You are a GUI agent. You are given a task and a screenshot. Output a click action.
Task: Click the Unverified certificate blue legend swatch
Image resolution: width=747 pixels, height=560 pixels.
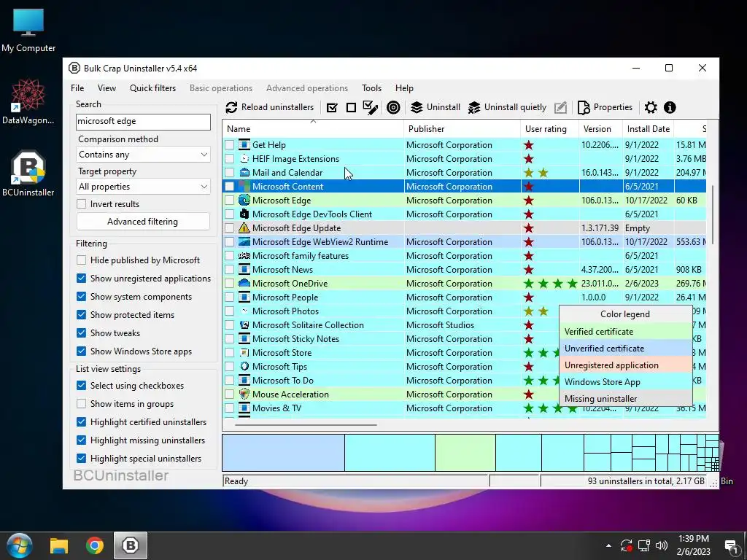pos(625,349)
